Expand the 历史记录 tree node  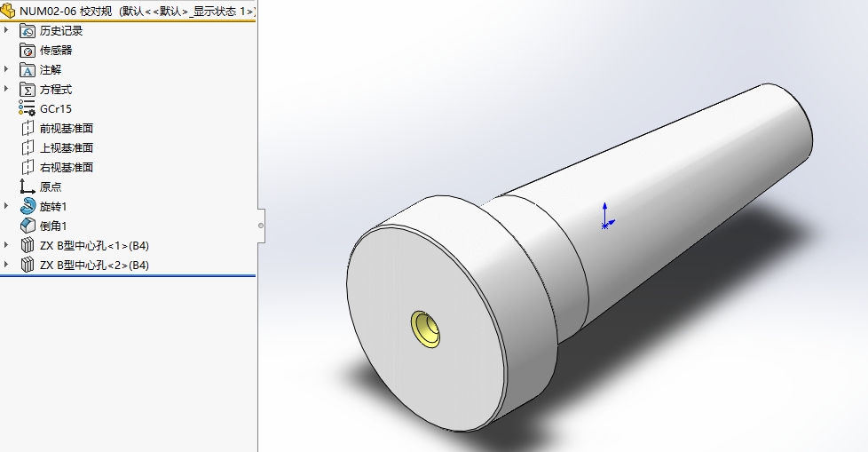coord(6,30)
